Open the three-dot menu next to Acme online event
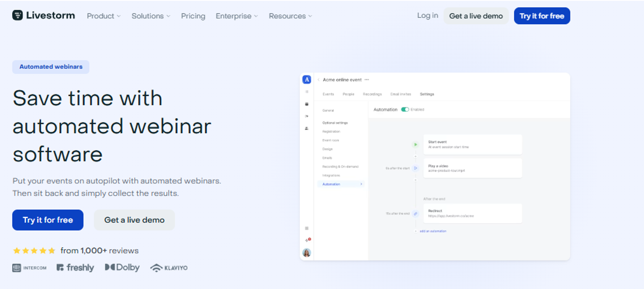This screenshot has height=289, width=644. tap(367, 80)
